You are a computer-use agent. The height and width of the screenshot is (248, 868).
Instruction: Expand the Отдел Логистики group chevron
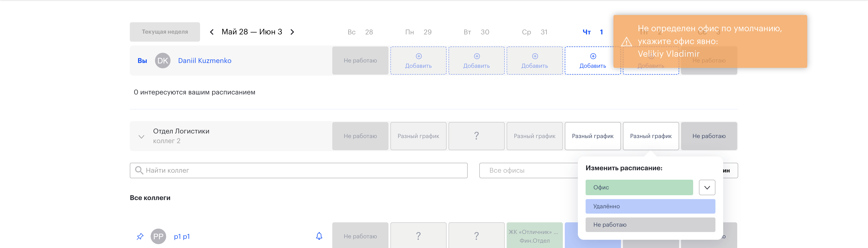[141, 136]
